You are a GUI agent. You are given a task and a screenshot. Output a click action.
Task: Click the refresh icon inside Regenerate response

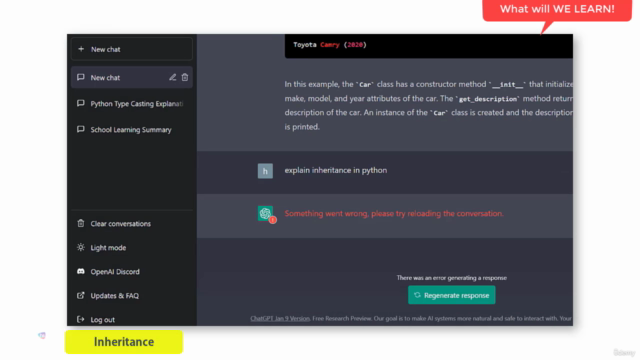click(417, 295)
